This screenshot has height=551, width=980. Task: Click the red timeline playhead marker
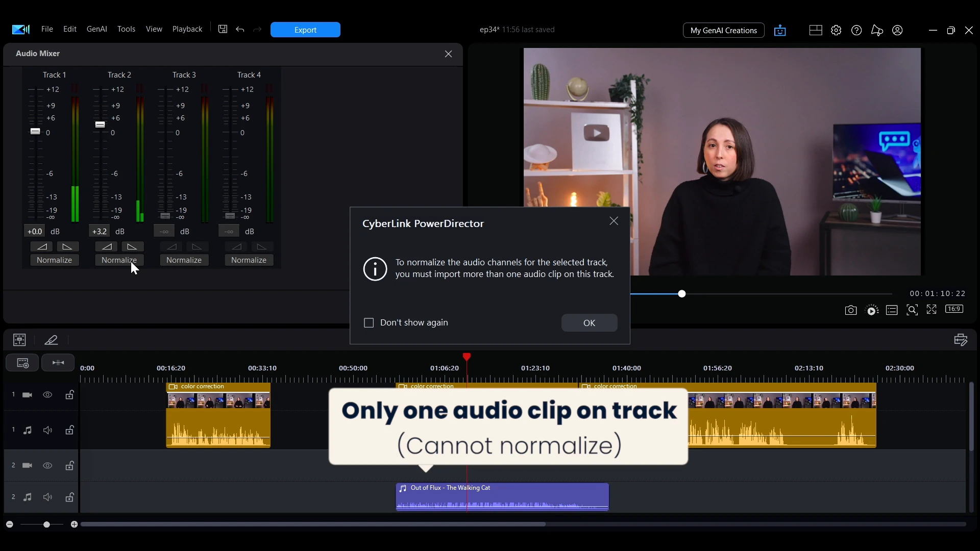pyautogui.click(x=467, y=357)
